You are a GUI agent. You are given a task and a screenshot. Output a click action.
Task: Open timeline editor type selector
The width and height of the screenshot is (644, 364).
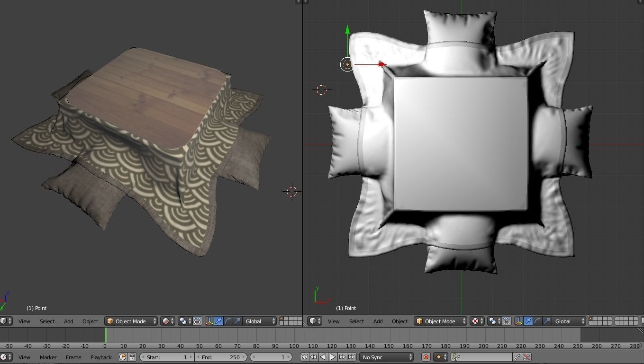point(6,357)
